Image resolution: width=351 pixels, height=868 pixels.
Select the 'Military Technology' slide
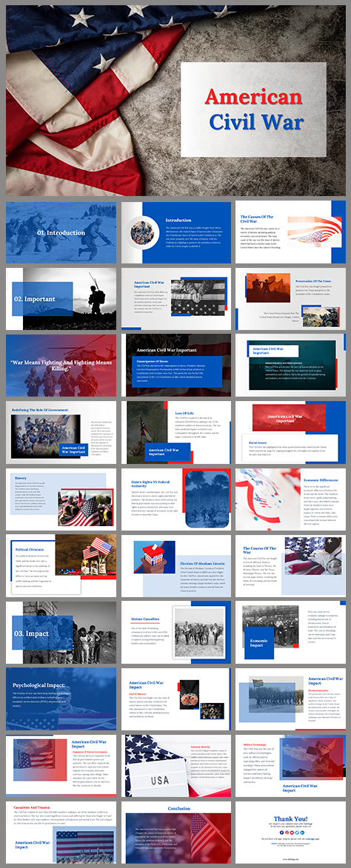pos(291,766)
